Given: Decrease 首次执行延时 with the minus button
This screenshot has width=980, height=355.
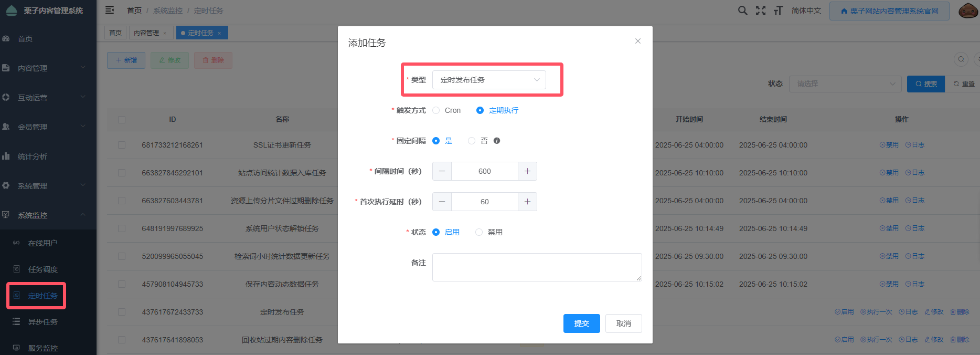Looking at the screenshot, I should pos(442,202).
